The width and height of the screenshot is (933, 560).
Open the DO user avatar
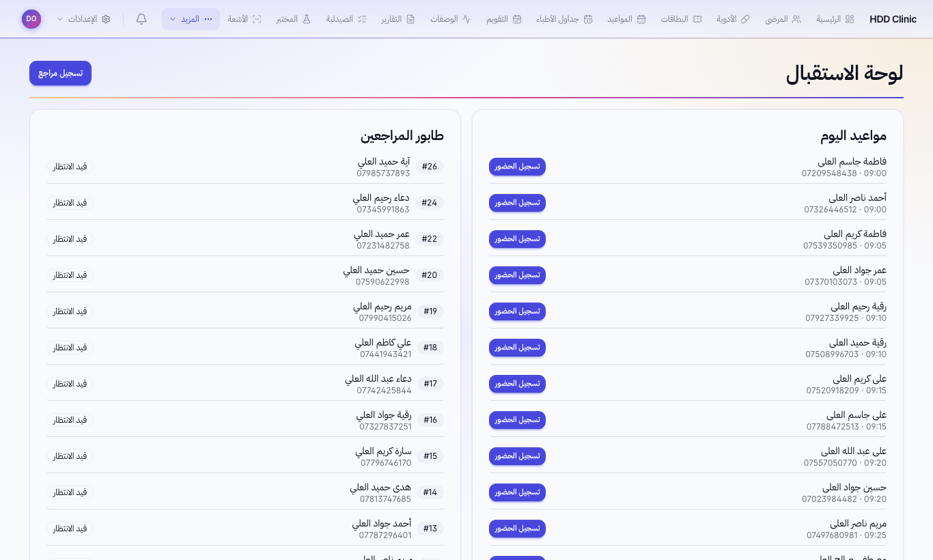tap(31, 19)
